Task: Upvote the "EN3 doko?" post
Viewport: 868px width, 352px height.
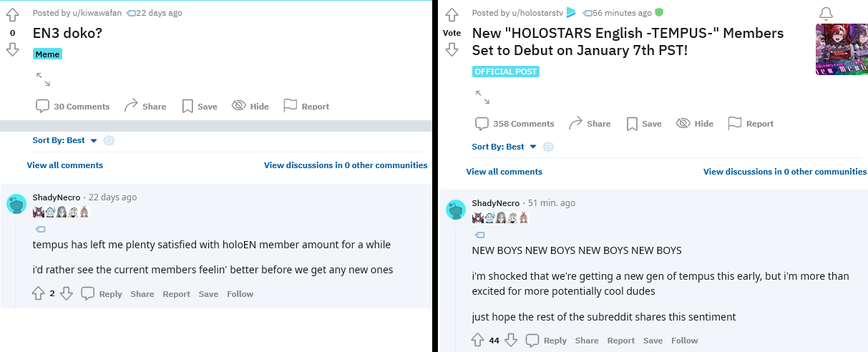Action: (12, 14)
